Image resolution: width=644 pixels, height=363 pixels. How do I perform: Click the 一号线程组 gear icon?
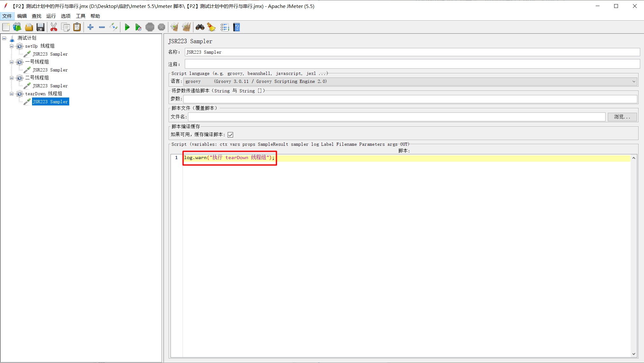pyautogui.click(x=20, y=62)
